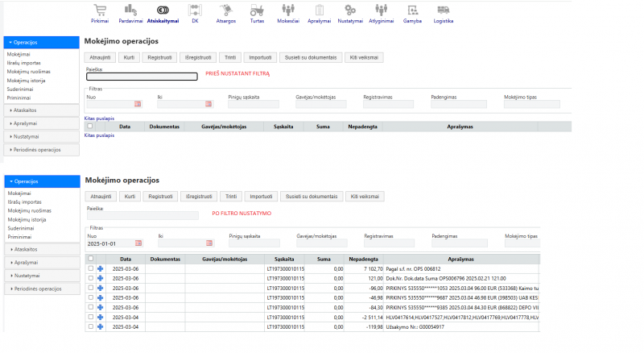Click Išregistruoti button in unfiltered view
Viewport: 644px width, 353px height.
198,57
